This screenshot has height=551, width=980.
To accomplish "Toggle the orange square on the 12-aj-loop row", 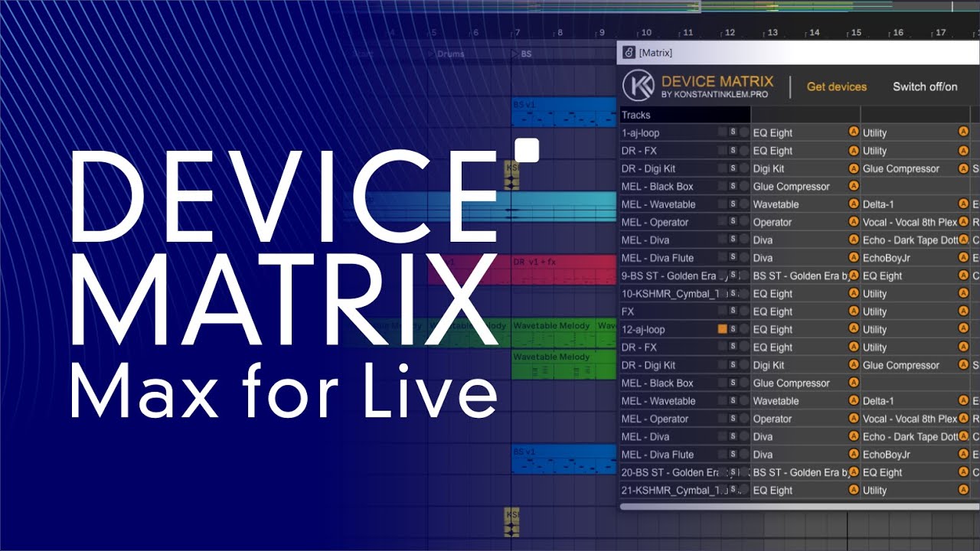I will point(722,329).
